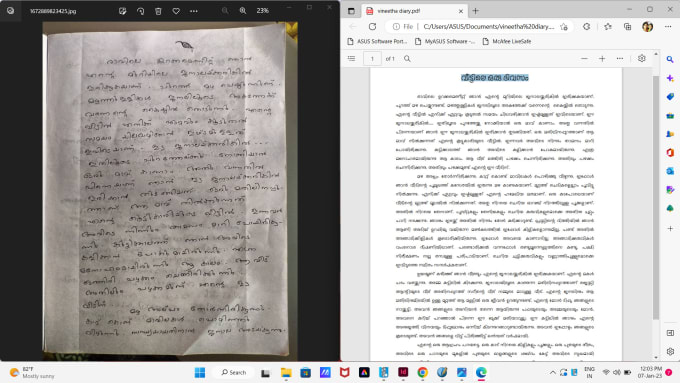This screenshot has width=680, height=383.
Task: Open a new tab in Edge
Action: click(476, 11)
